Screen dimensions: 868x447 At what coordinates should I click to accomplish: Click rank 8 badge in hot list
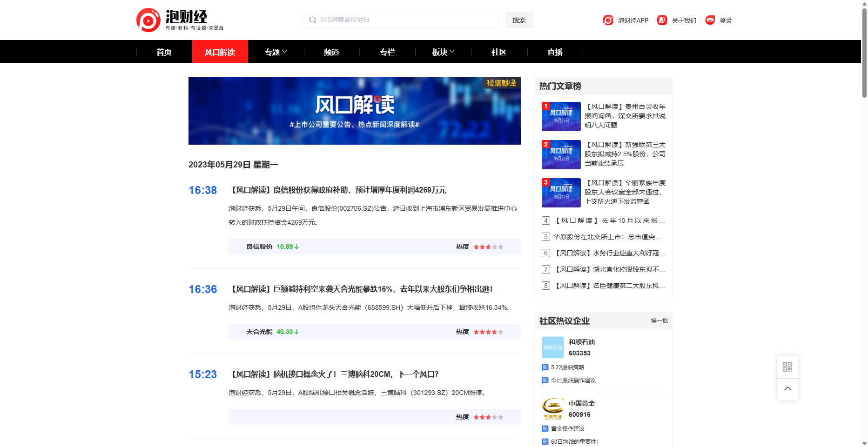546,286
